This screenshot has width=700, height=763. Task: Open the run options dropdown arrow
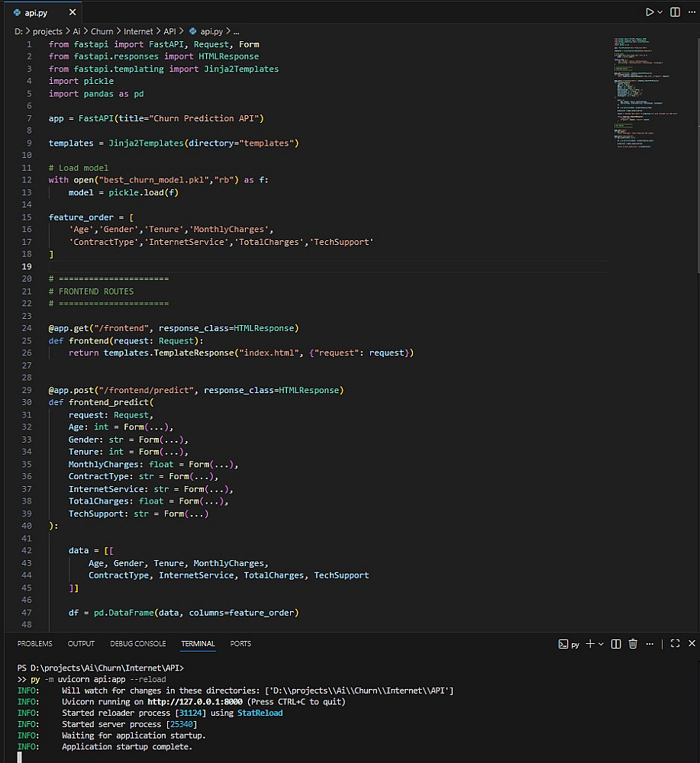(660, 12)
